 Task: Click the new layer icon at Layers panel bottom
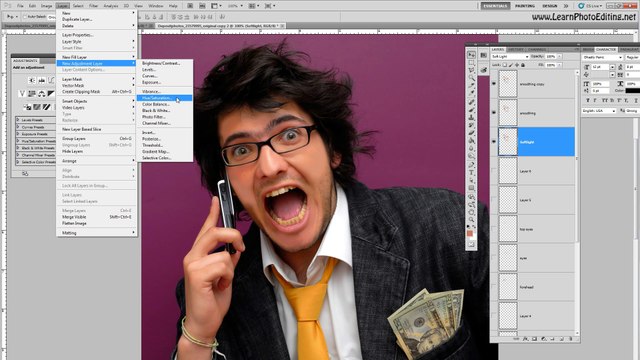point(562,339)
